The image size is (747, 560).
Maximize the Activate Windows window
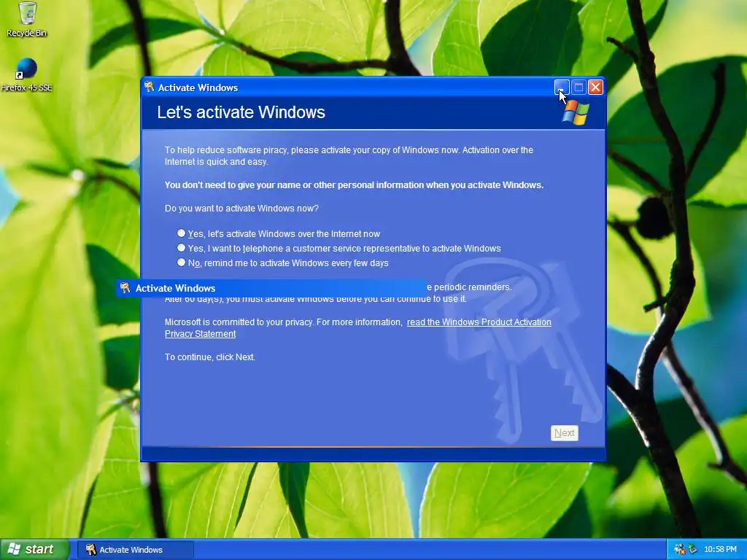[x=578, y=87]
